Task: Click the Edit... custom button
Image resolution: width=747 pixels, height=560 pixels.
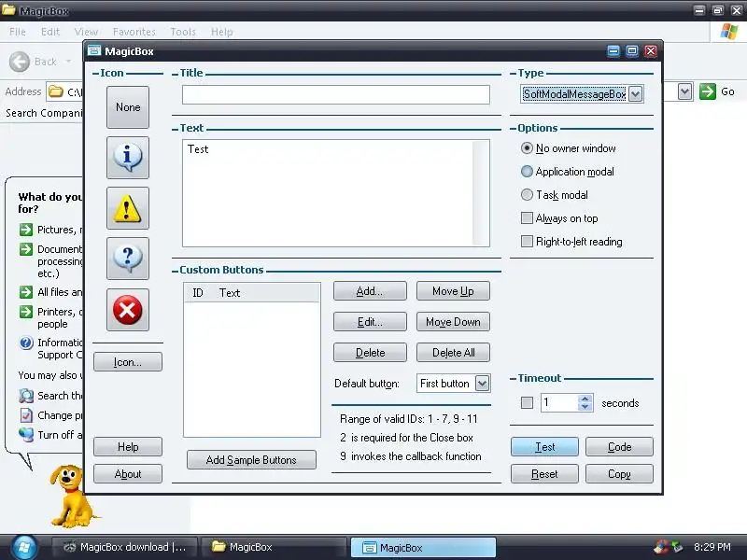Action: [x=370, y=322]
